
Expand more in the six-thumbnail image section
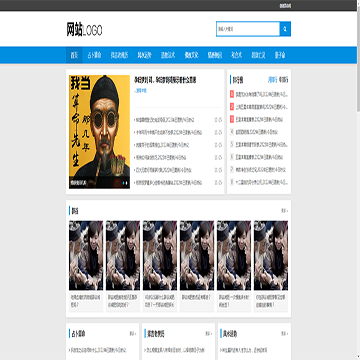click(284, 211)
